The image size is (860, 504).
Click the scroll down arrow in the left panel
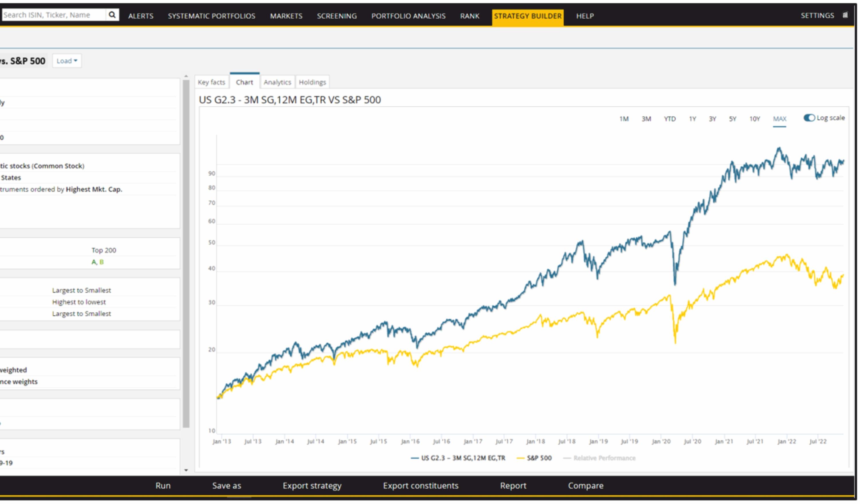click(x=186, y=470)
